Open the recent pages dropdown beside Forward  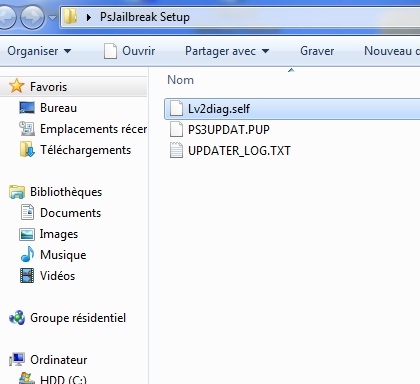point(52,17)
